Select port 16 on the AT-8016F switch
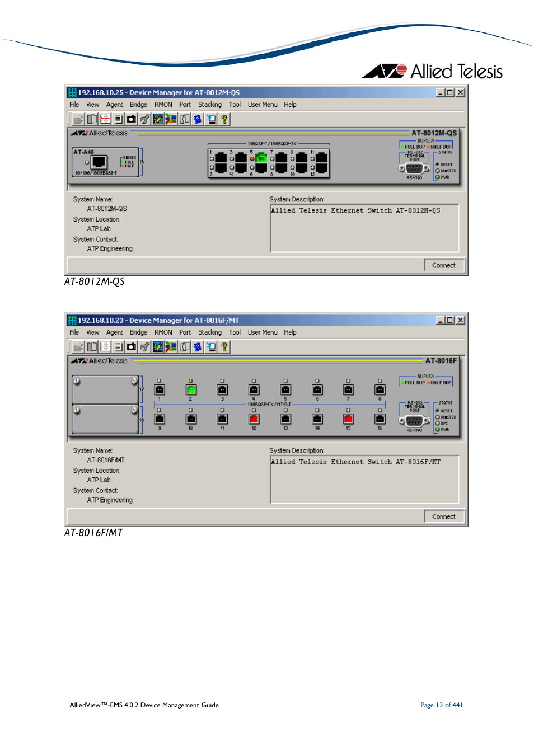Image resolution: width=534 pixels, height=756 pixels. click(x=380, y=419)
